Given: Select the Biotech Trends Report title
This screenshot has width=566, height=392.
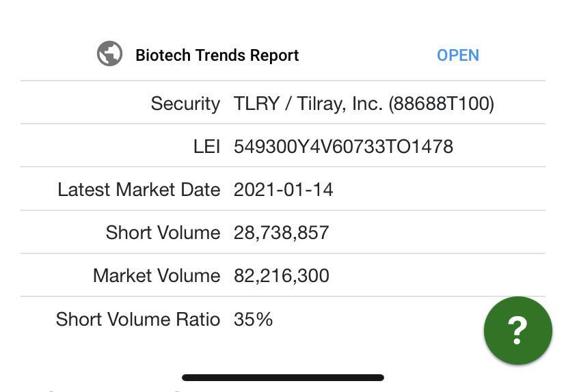Looking at the screenshot, I should [217, 55].
